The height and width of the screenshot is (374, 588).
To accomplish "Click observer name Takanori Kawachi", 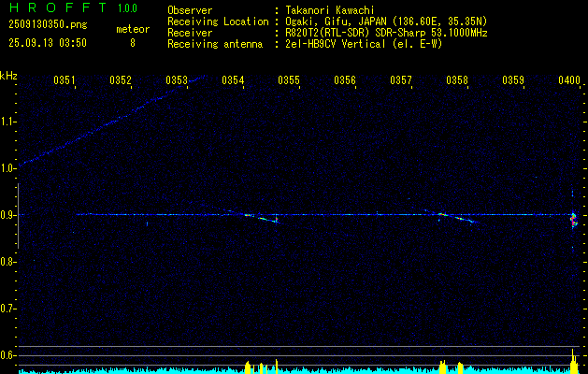I will (x=330, y=10).
